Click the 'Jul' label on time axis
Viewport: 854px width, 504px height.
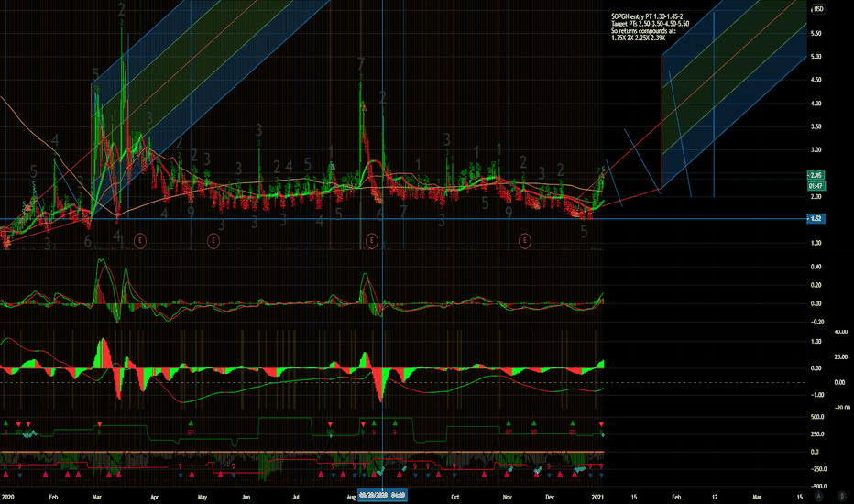pyautogui.click(x=296, y=497)
